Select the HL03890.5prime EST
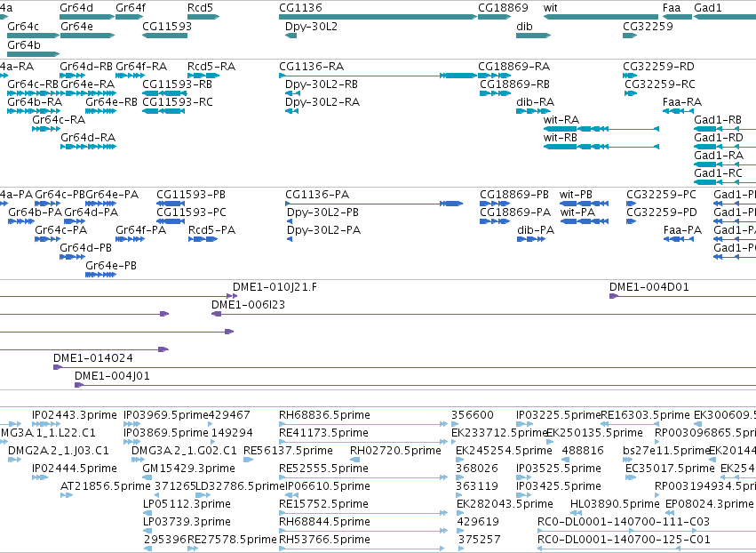The height and width of the screenshot is (553, 756). [576, 513]
